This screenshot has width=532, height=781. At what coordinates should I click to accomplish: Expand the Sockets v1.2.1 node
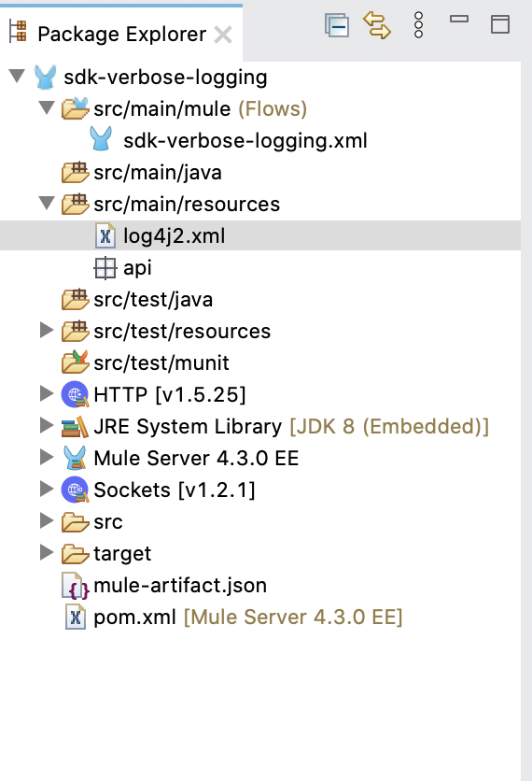click(47, 490)
